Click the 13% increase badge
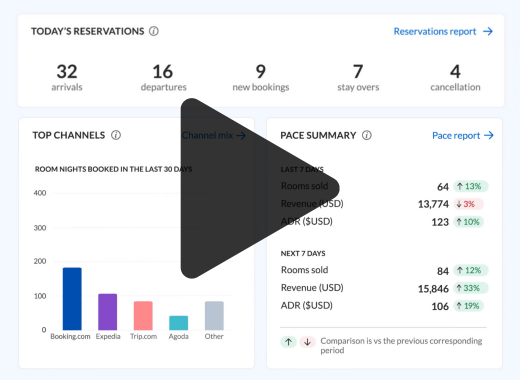 point(470,186)
